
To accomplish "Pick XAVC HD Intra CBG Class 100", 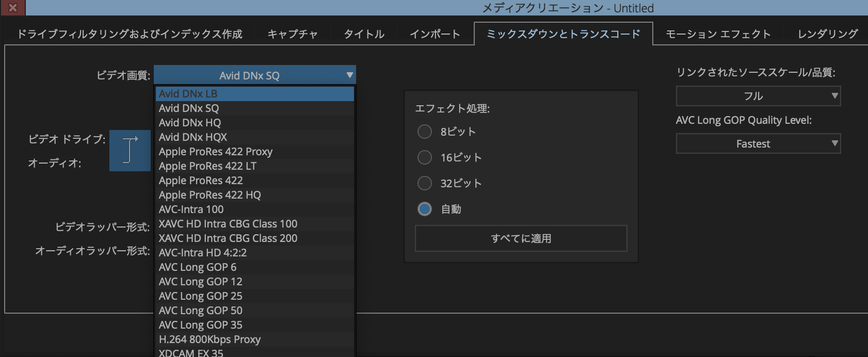I will click(228, 224).
